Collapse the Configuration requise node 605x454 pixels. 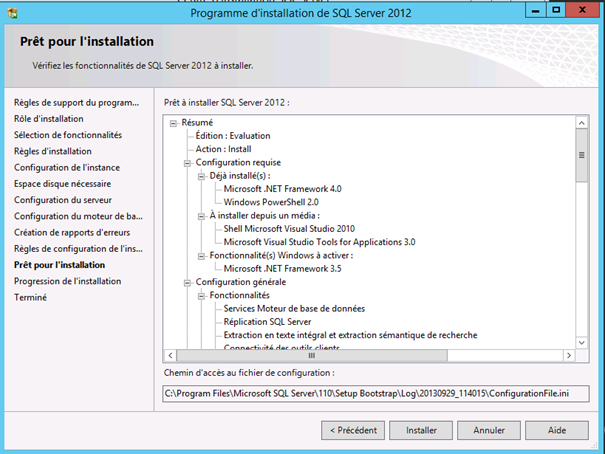point(187,163)
